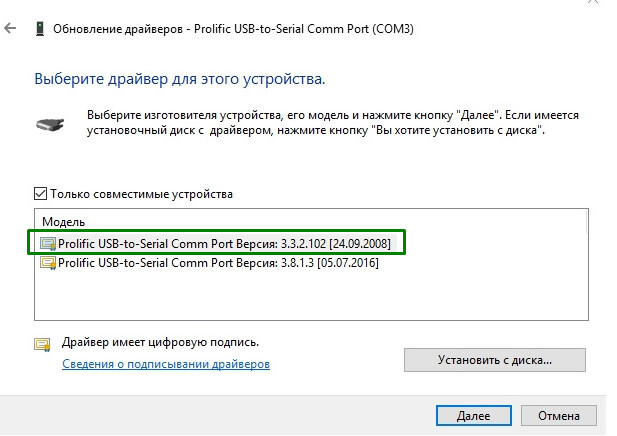Click the "Только совместимые устройства" label text

[x=141, y=194]
